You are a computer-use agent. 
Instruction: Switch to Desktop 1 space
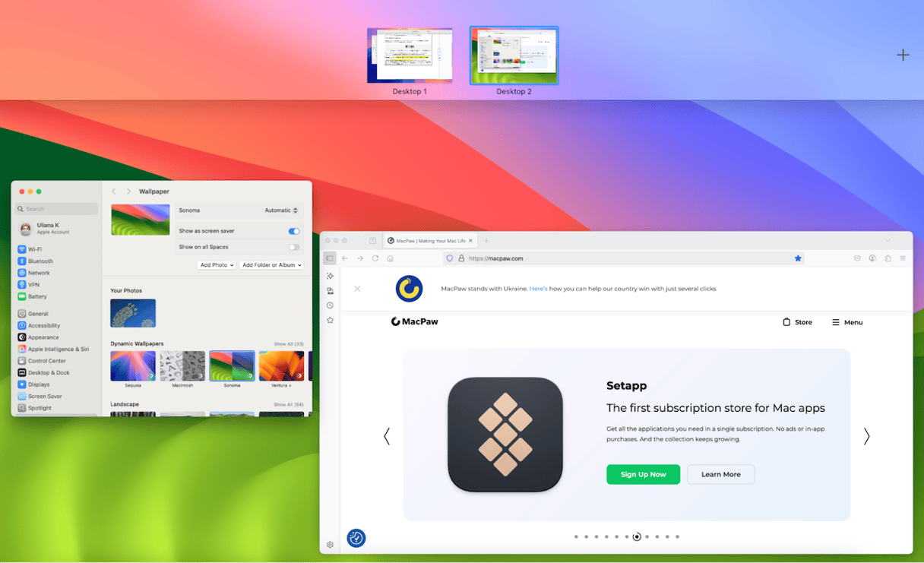pos(410,55)
